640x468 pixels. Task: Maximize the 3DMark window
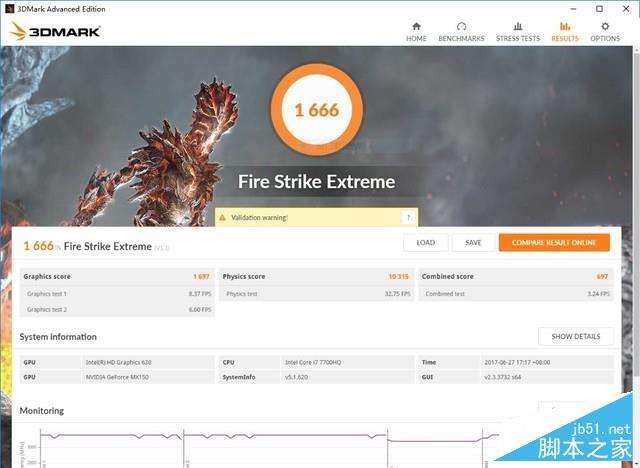point(599,9)
